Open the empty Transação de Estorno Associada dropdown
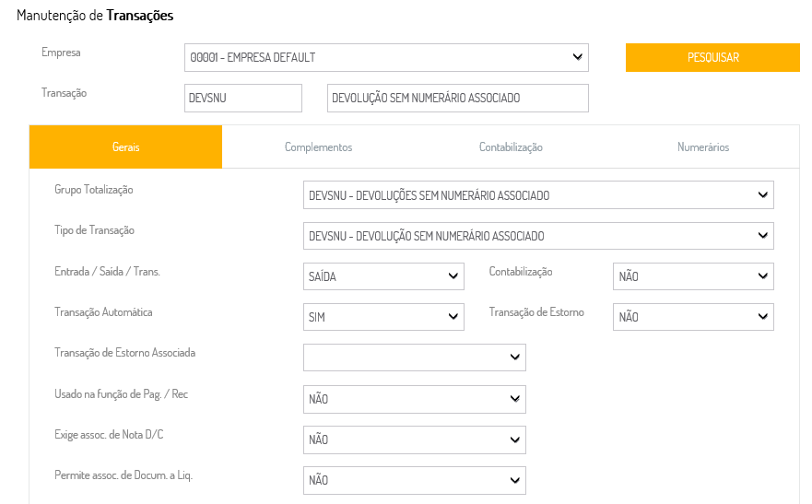Viewport: 812px width, 504px height. [414, 357]
